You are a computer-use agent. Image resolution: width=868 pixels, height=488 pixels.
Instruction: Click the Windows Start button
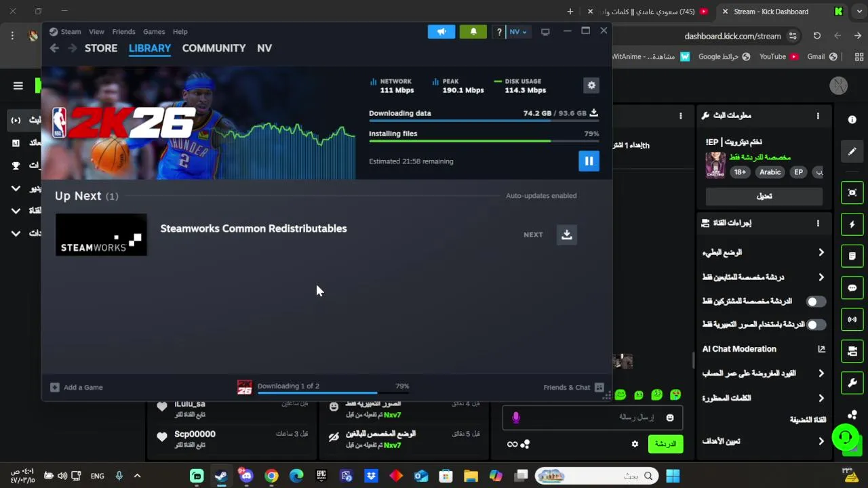673,476
